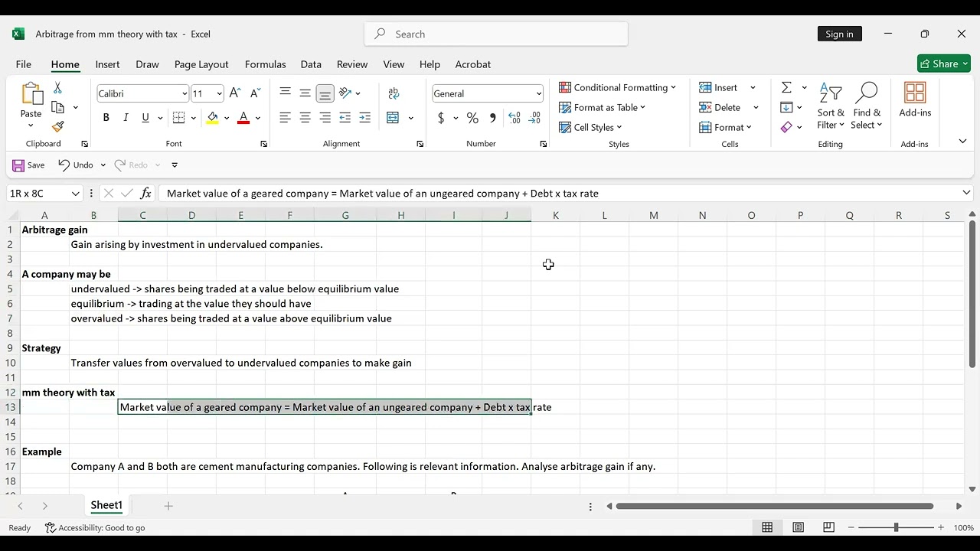Set Top Align vertical alignment
The image size is (980, 551).
(285, 93)
